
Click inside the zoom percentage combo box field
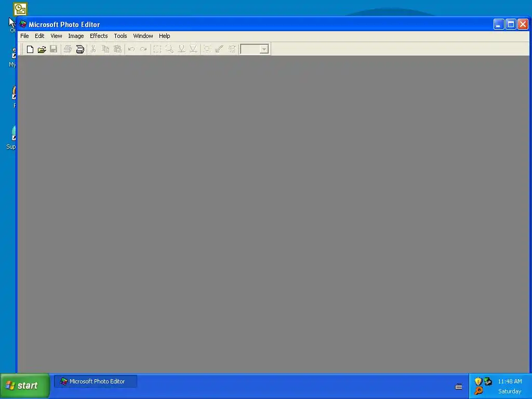pos(250,49)
